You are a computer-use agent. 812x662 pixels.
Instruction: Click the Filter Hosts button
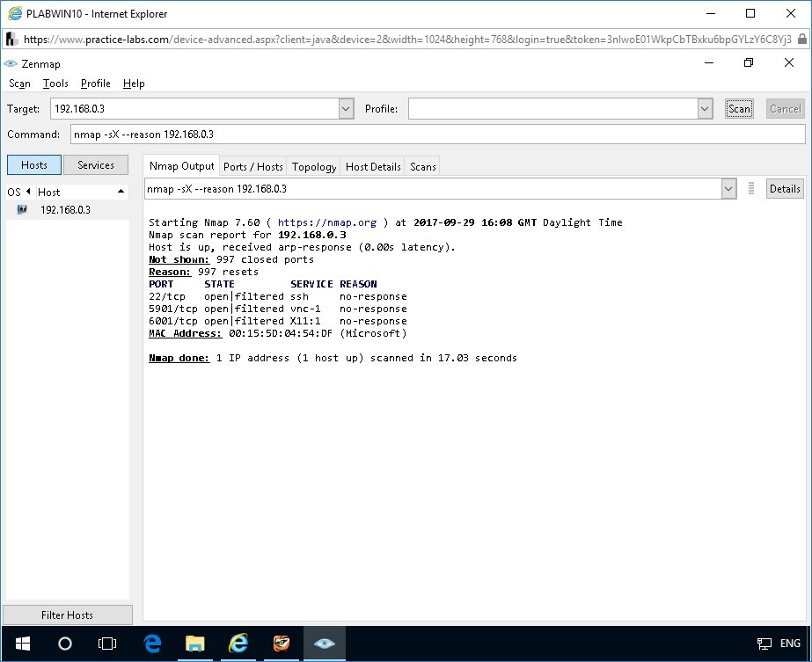point(68,615)
